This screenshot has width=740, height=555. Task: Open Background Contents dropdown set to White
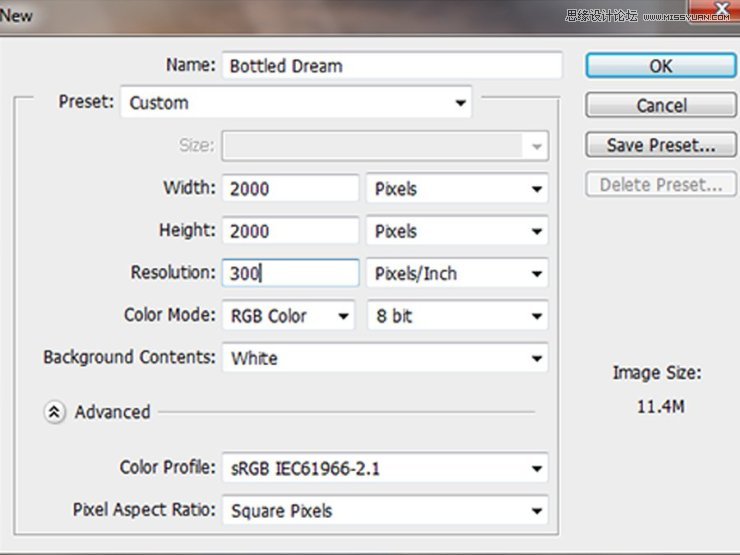click(x=385, y=358)
